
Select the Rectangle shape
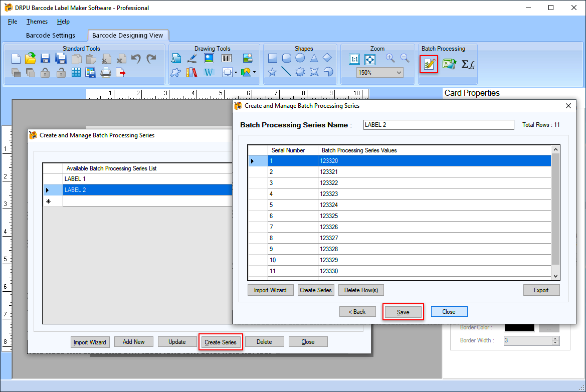(273, 58)
